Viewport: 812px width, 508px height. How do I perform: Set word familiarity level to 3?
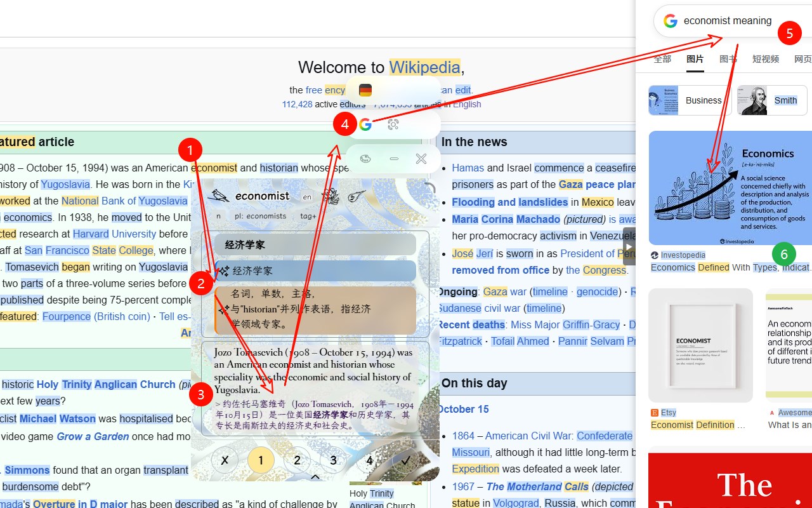pos(334,460)
